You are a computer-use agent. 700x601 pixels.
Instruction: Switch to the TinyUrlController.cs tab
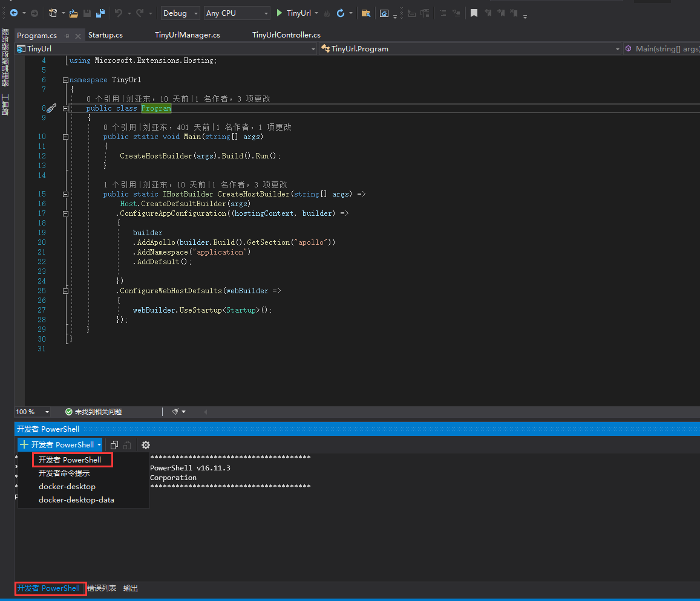click(286, 35)
